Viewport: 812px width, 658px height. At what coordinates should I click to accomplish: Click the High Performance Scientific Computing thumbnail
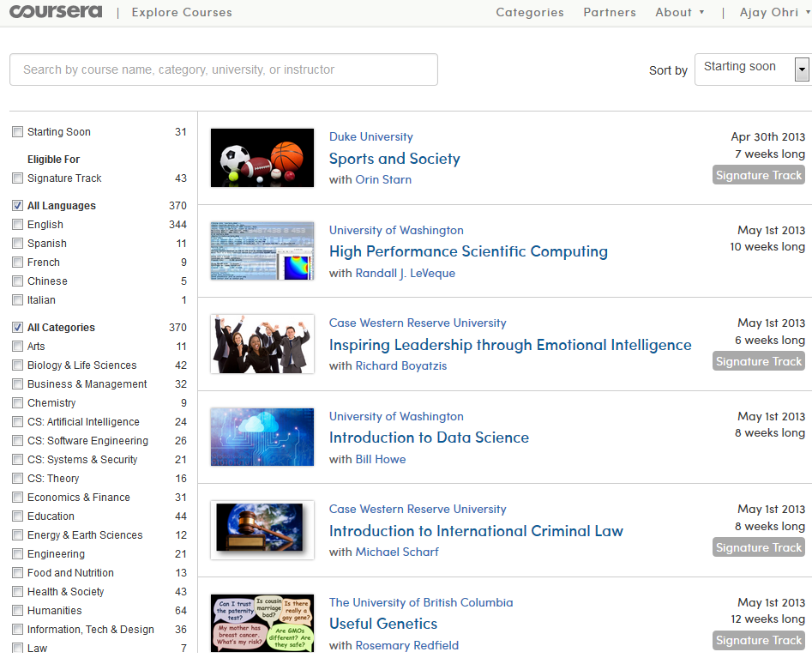pyautogui.click(x=262, y=251)
